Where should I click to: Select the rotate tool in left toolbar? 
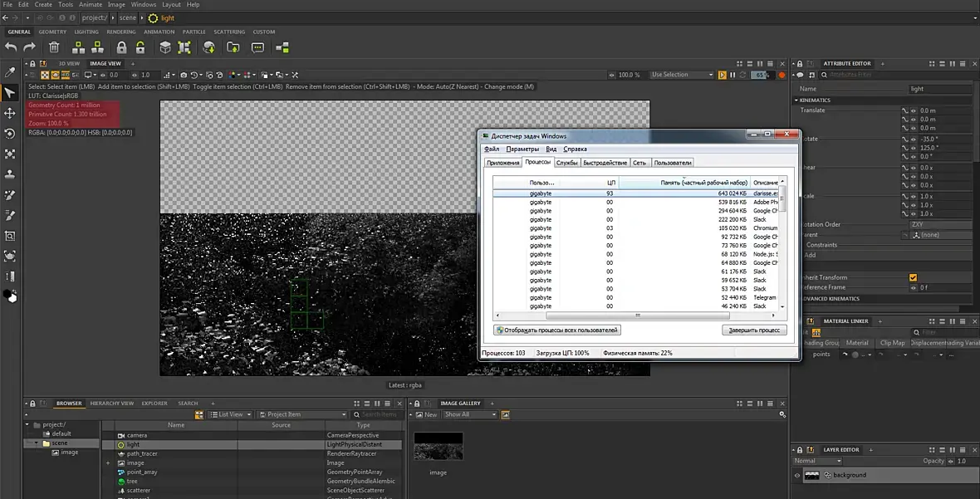pos(10,134)
